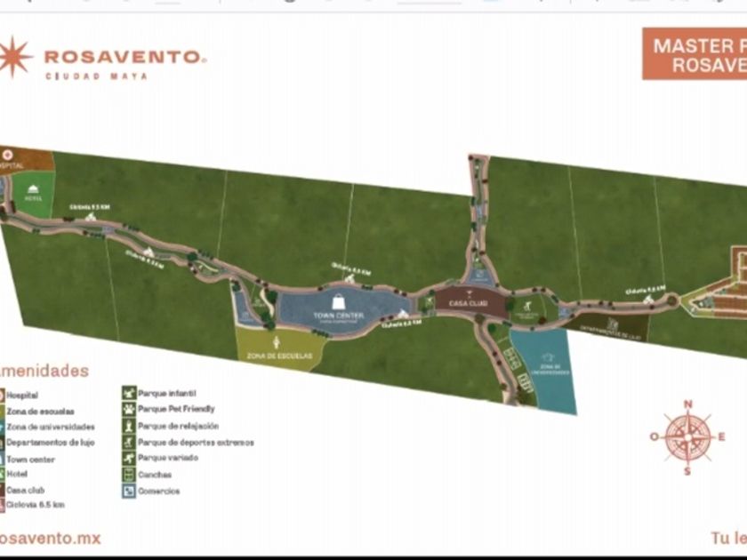The width and height of the screenshot is (747, 560).
Task: Select the teal Zona de Universidades area
Action: (547, 369)
